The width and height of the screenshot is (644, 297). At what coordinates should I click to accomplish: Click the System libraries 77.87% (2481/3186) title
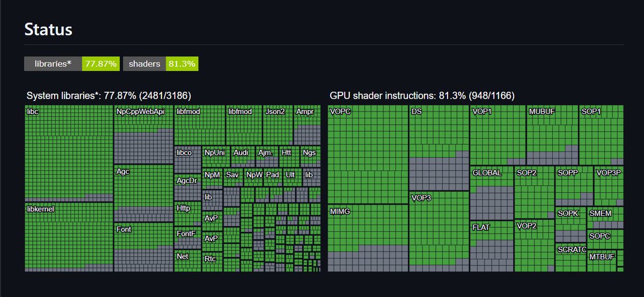tap(109, 96)
